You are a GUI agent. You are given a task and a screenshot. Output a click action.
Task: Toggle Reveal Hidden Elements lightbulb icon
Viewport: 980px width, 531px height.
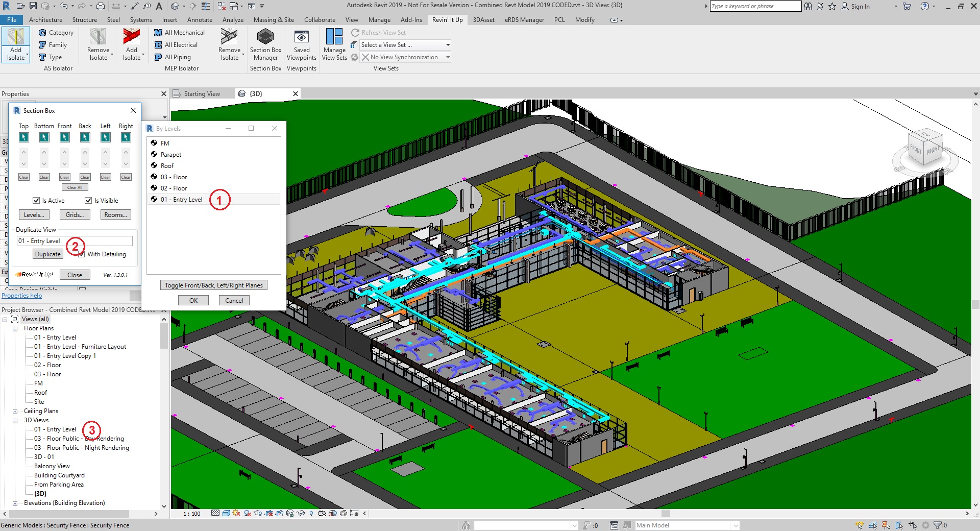point(311,514)
